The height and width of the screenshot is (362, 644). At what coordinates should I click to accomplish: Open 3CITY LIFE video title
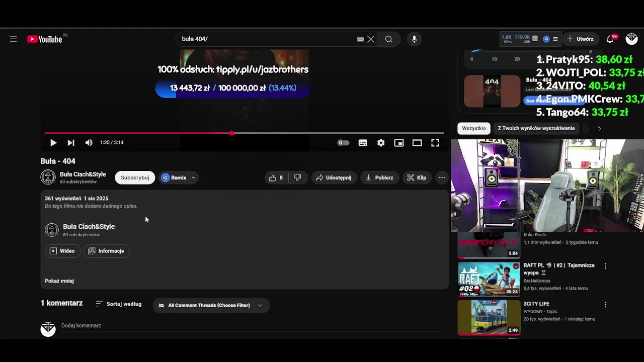pos(536,304)
